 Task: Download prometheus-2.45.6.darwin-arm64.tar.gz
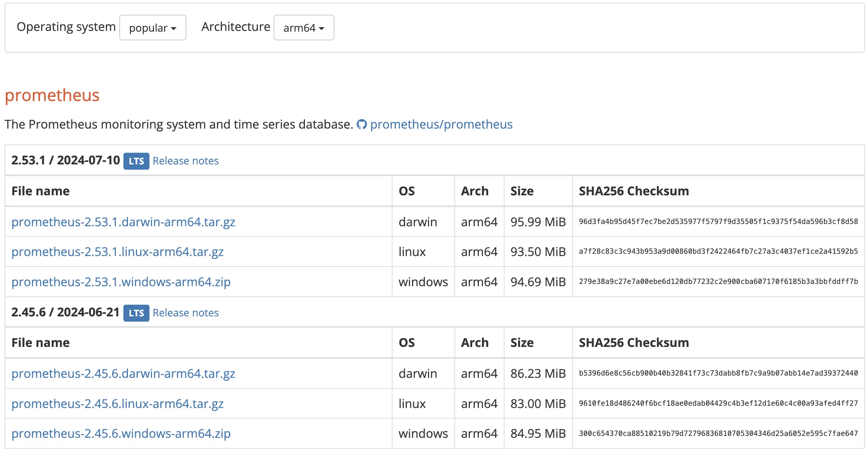click(x=123, y=374)
